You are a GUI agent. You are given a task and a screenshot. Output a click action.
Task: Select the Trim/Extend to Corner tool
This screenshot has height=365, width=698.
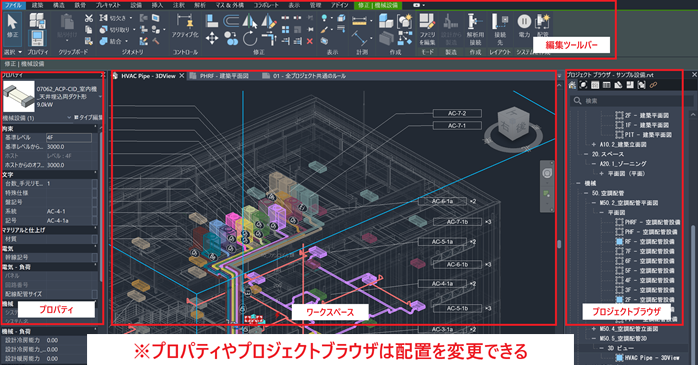[x=268, y=39]
